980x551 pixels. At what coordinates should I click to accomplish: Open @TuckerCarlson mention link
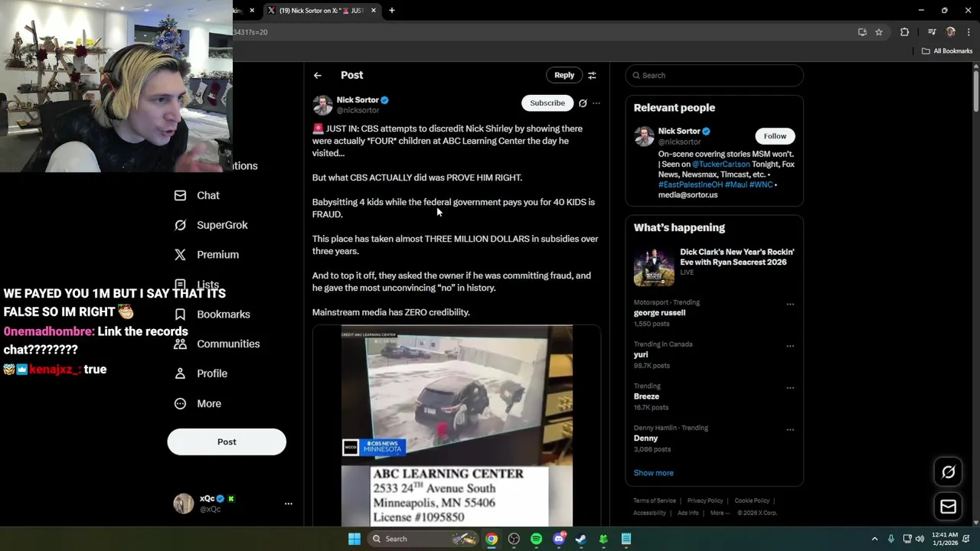point(721,165)
